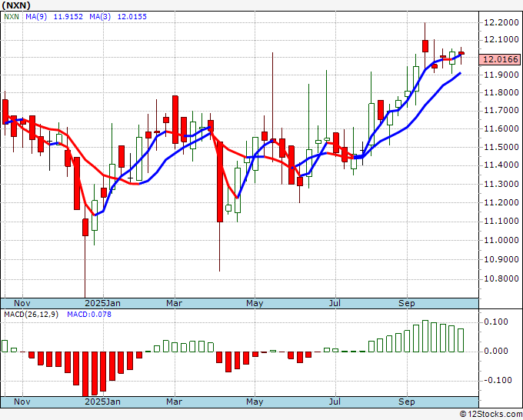Click the 10.8000 price axis label

click(x=501, y=278)
